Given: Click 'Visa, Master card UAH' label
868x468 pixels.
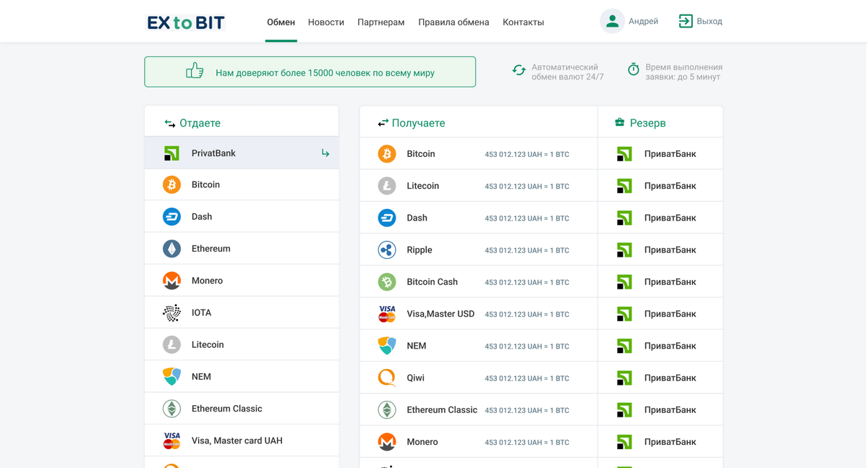Looking at the screenshot, I should click(237, 441).
